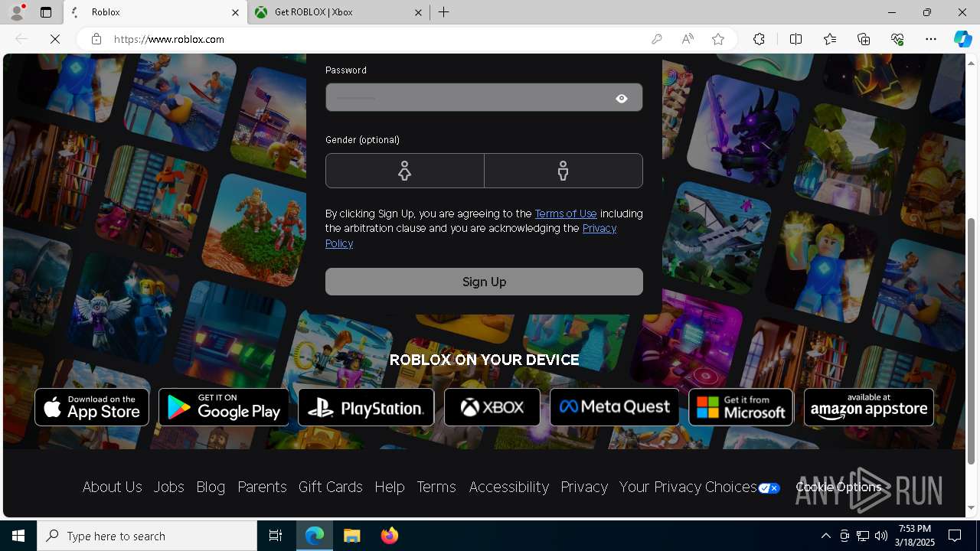Open Get it on Google Play badge
Image resolution: width=980 pixels, height=551 pixels.
tap(224, 407)
